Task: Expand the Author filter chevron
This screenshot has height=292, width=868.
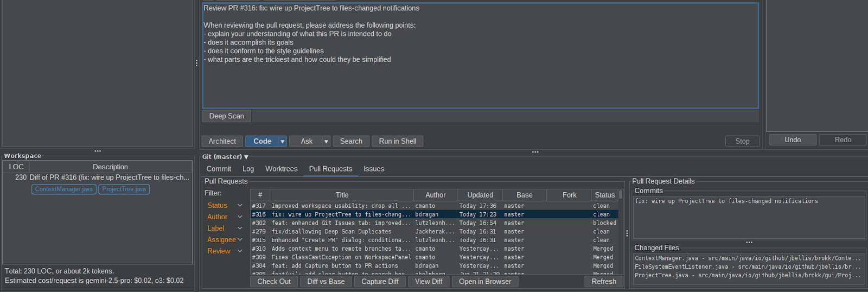Action: point(240,217)
